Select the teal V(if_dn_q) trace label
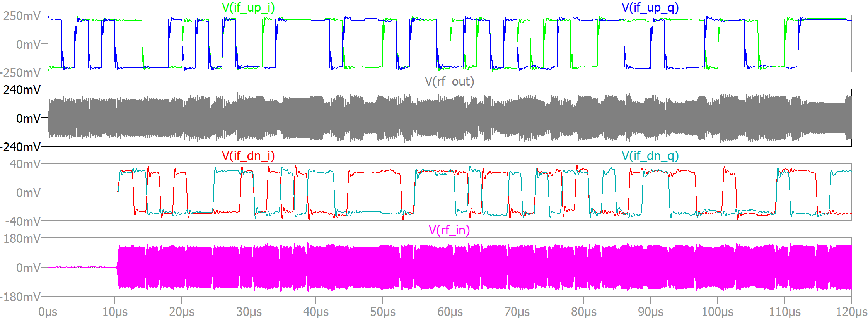Screen dimensions: 868x319 tap(650, 156)
